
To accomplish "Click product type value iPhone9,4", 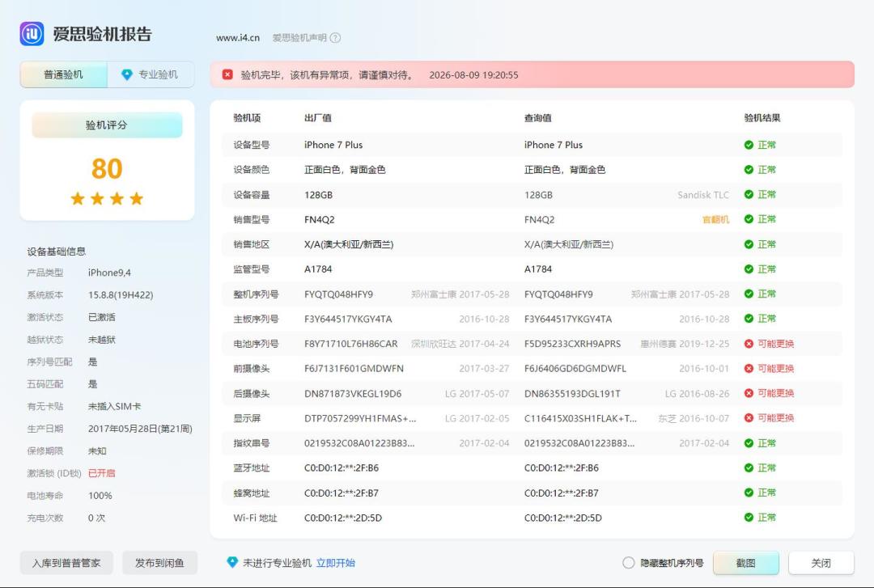I will (x=109, y=273).
